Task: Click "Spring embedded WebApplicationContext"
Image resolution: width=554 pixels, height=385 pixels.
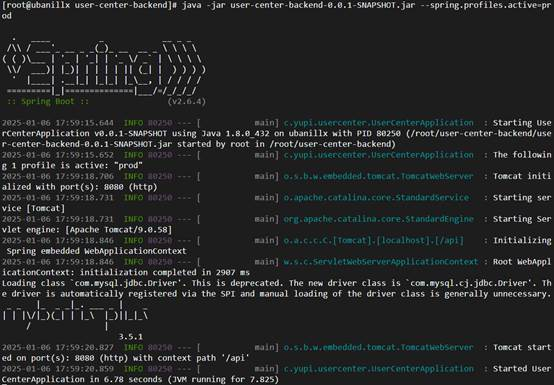Action: (x=97, y=251)
